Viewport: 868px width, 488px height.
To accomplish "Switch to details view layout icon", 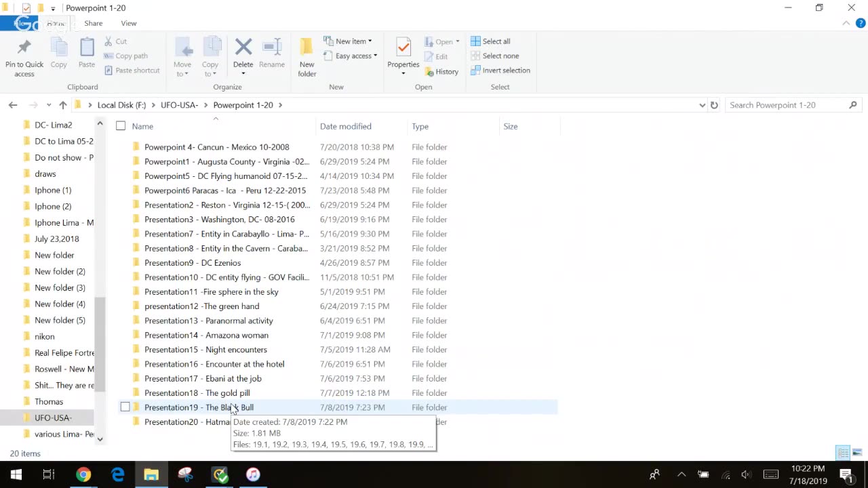I will [843, 453].
